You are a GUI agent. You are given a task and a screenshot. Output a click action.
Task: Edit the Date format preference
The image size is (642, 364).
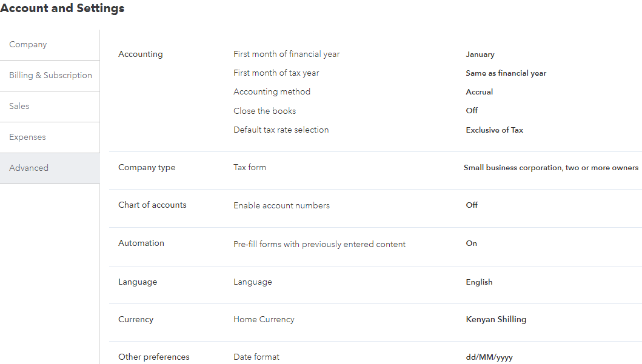(256, 357)
